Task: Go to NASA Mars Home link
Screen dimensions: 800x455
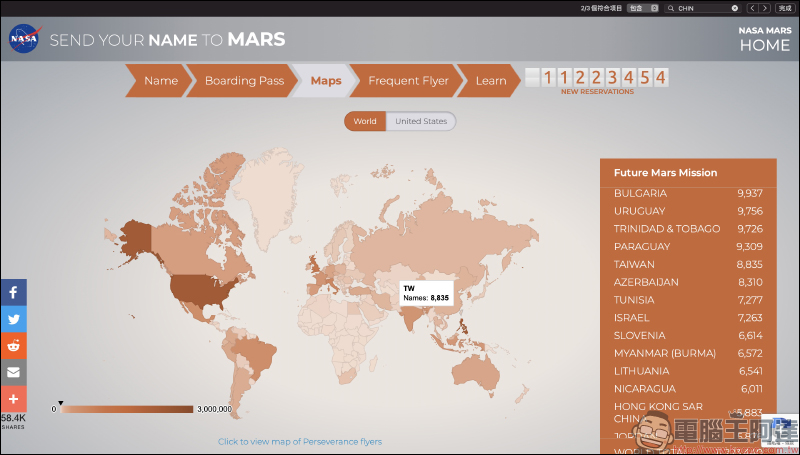Action: coord(765,39)
